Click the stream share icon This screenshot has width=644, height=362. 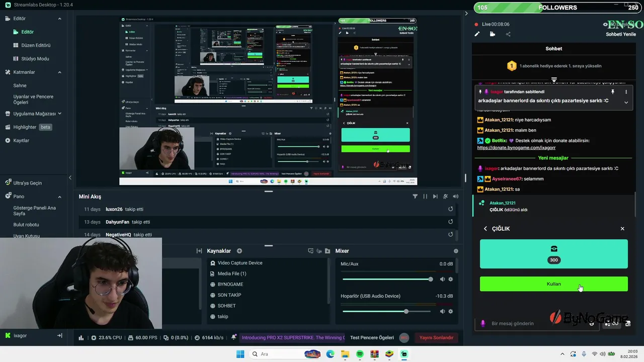point(508,34)
